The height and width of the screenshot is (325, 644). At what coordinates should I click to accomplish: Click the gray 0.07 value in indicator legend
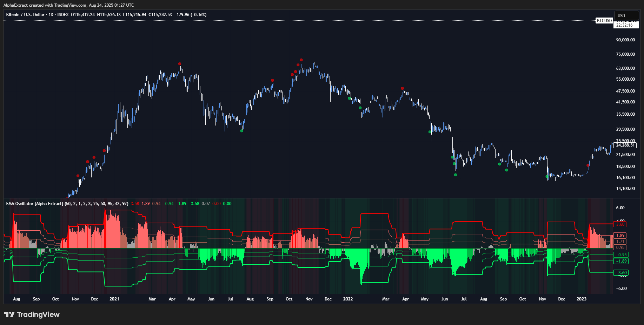coord(206,204)
